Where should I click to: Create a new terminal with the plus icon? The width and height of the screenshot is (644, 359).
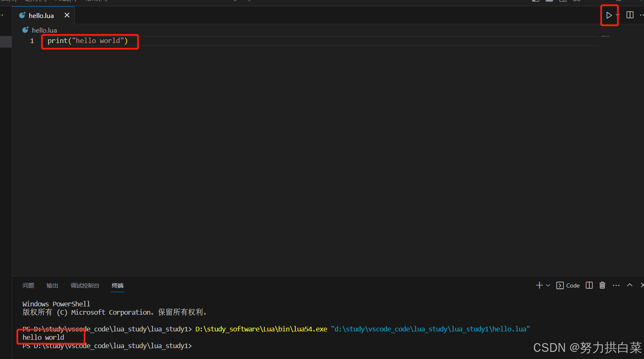[x=539, y=285]
